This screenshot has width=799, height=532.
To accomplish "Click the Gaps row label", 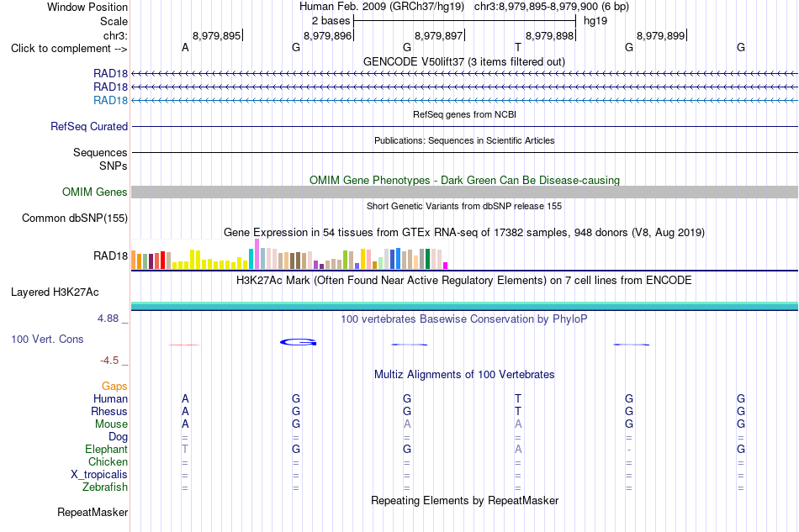I will (114, 387).
